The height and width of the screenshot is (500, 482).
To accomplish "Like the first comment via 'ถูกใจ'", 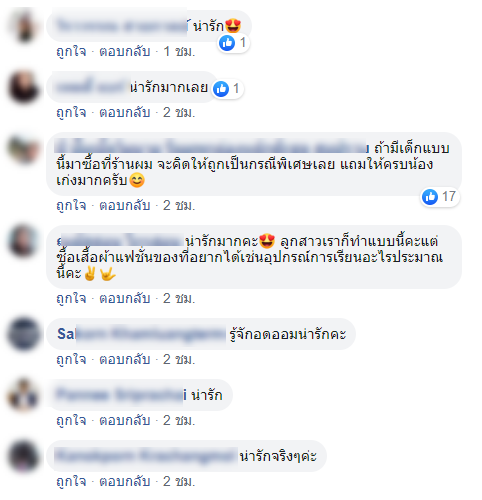I will (x=71, y=52).
